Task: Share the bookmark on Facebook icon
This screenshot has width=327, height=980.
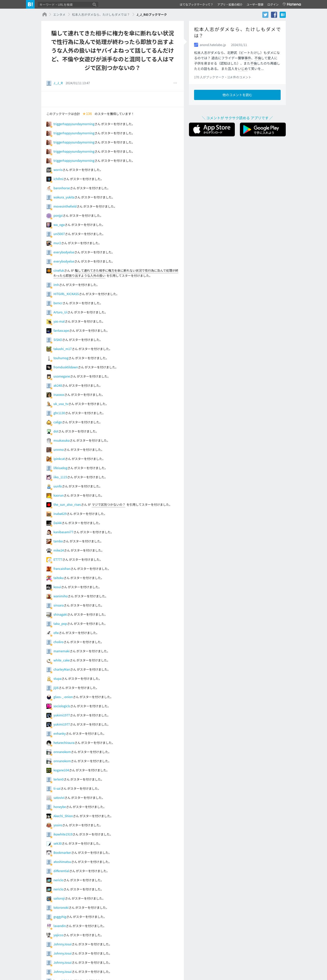Action: click(274, 15)
